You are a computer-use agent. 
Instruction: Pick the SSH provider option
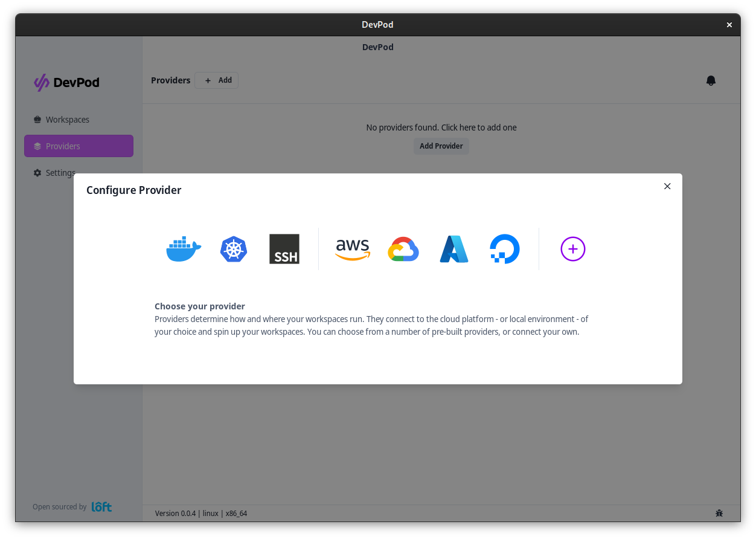click(x=284, y=249)
